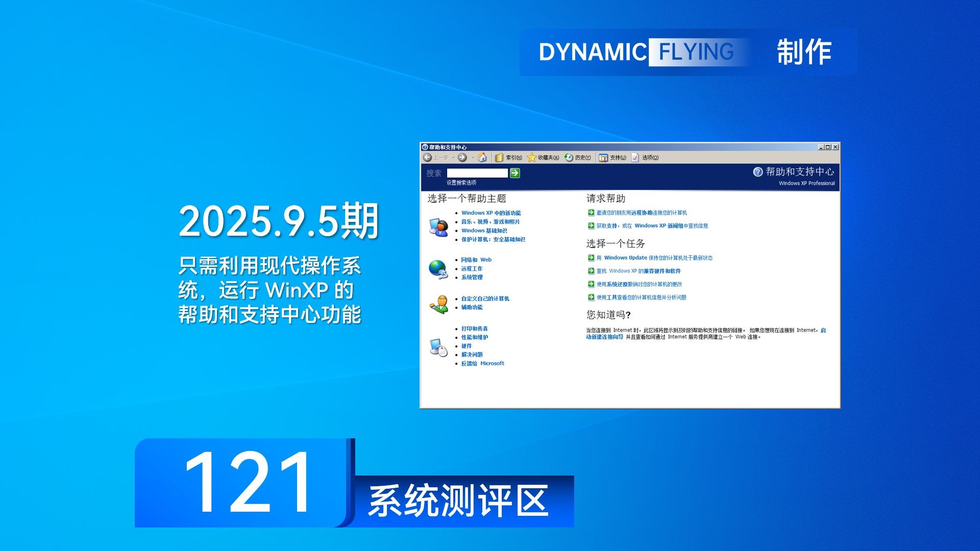This screenshot has height=551, width=980.
Task: Open the 设置搜索选项 link
Action: click(461, 183)
